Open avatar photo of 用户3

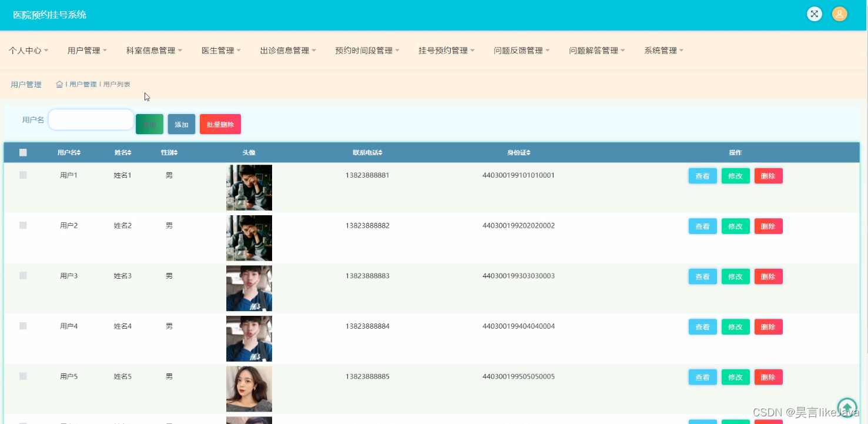pyautogui.click(x=249, y=288)
